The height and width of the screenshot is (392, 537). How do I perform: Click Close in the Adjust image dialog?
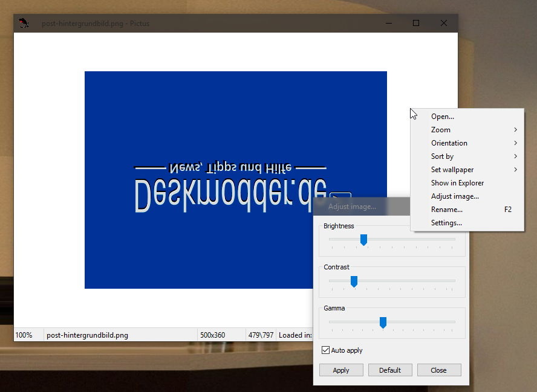[438, 370]
